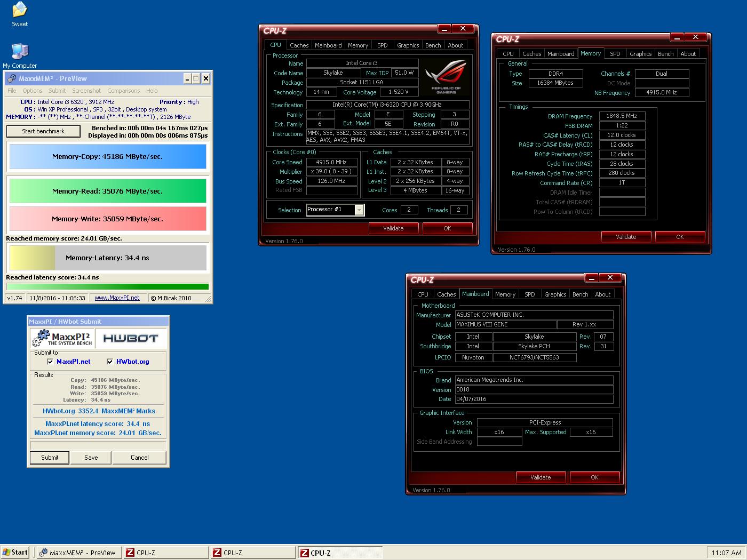This screenshot has height=560, width=747.
Task: Click the HWbot.org 3352.4 MaxxMEM² Marks text
Action: point(99,411)
